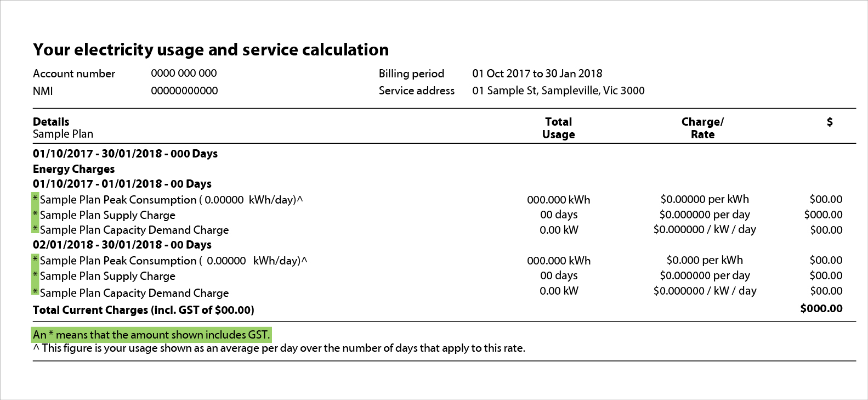Screen dimensions: 868x400
Task: Click the Total Current Charges line
Action: pyautogui.click(x=144, y=310)
